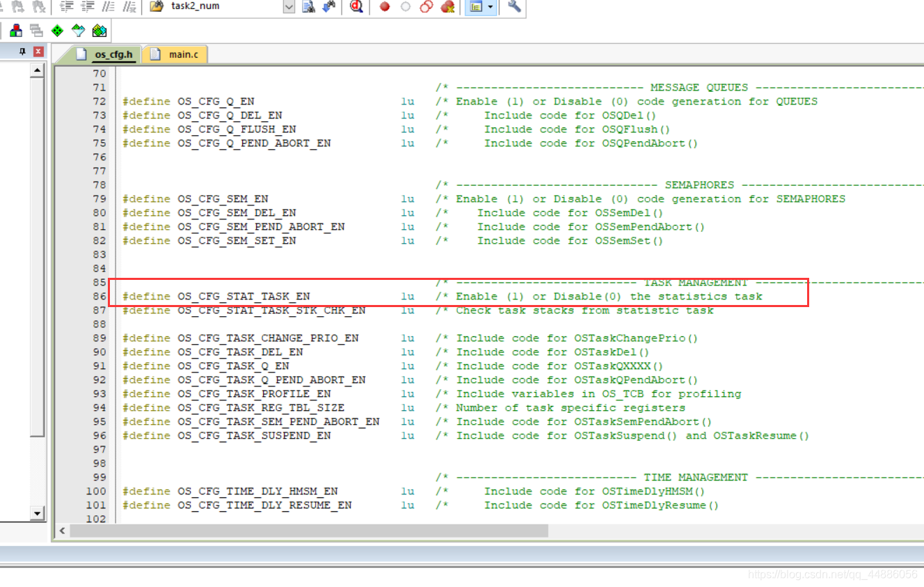Viewport: 924px width, 587px height.
Task: Switch to the main.c tab
Action: (x=175, y=54)
